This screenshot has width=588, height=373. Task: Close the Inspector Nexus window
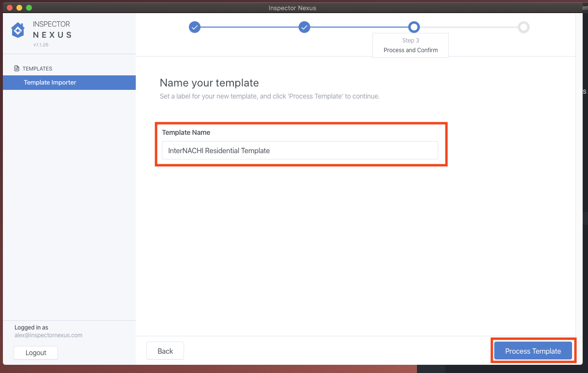tap(10, 8)
